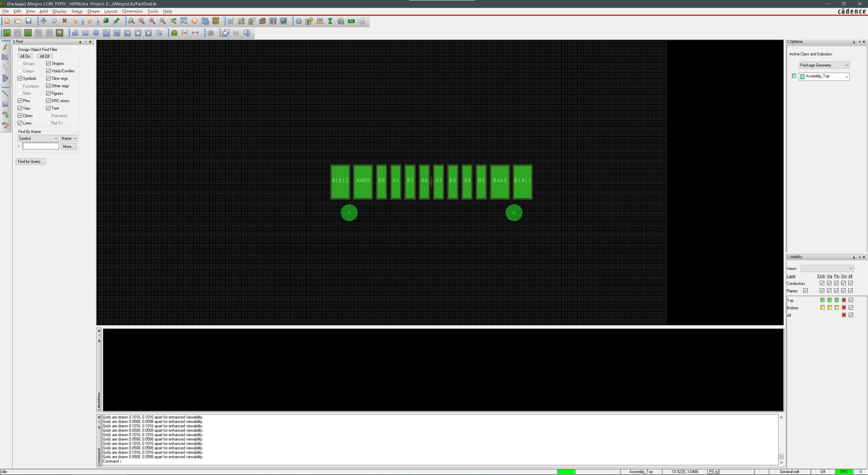Toggle the Planes checkbox beside the Planes label
The image size is (868, 475).
(805, 291)
